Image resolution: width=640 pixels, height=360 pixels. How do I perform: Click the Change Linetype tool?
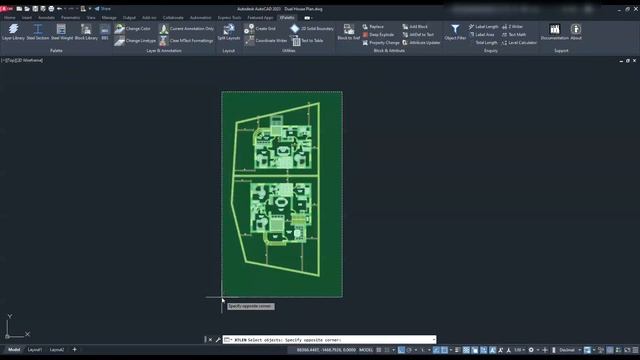point(135,41)
